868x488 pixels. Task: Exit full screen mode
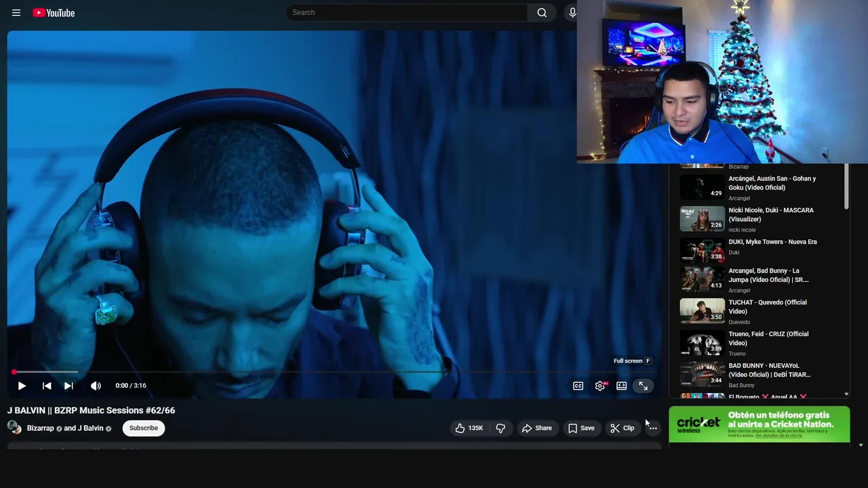(643, 386)
